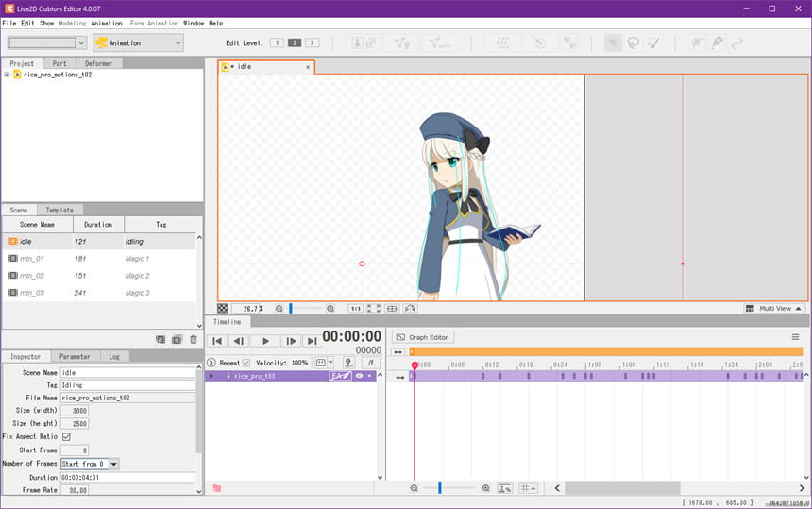Jump to the first frame of the timeline
The width and height of the screenshot is (812, 509).
[217, 341]
